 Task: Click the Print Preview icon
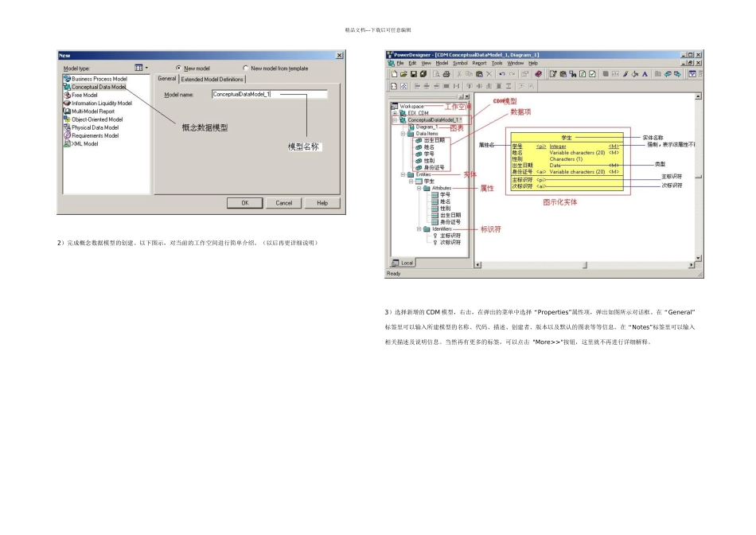436,74
